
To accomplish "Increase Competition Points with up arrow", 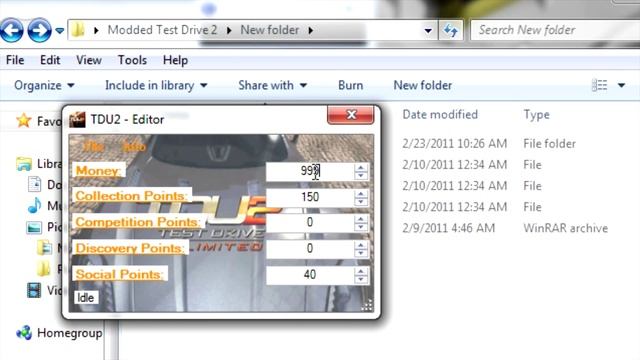I will point(361,219).
